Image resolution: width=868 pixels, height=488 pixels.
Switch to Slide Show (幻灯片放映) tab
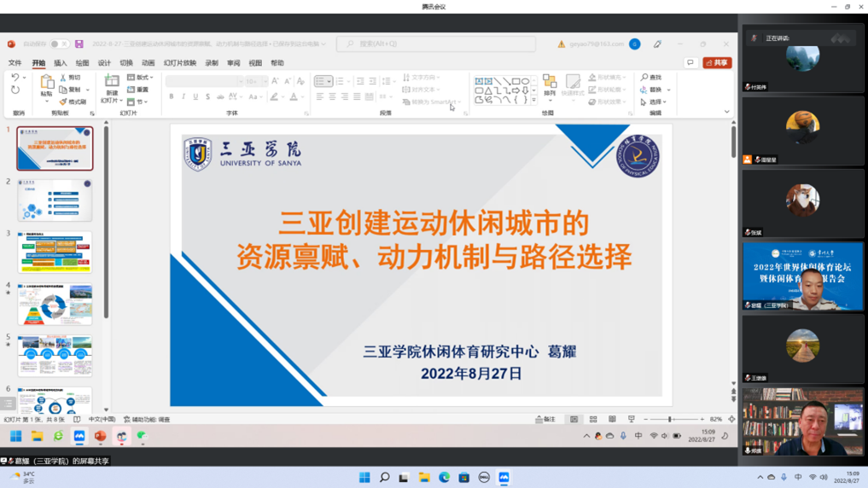point(180,62)
